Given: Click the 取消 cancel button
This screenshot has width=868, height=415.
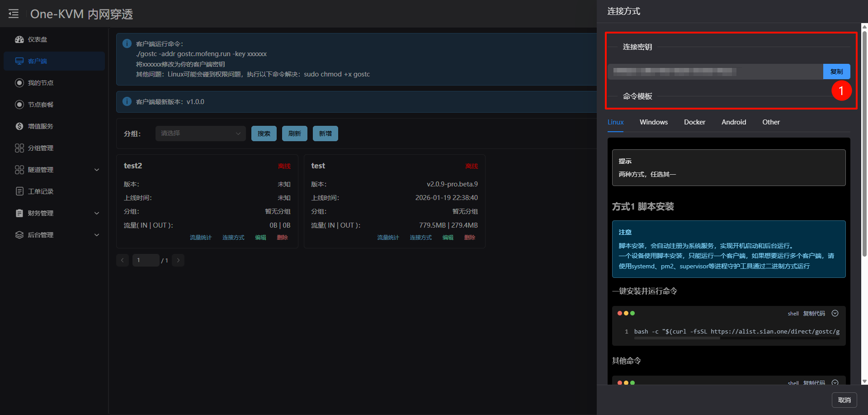Looking at the screenshot, I should point(844,400).
